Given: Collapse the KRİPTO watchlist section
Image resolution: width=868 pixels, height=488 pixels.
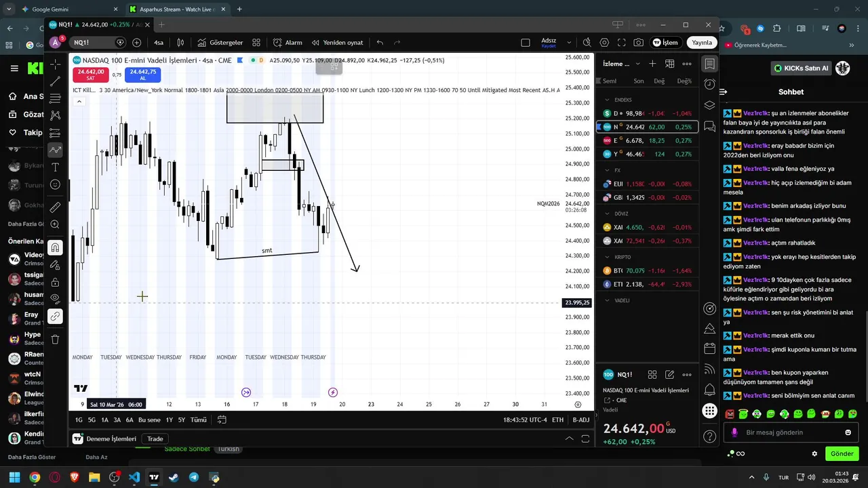Looking at the screenshot, I should pyautogui.click(x=607, y=257).
